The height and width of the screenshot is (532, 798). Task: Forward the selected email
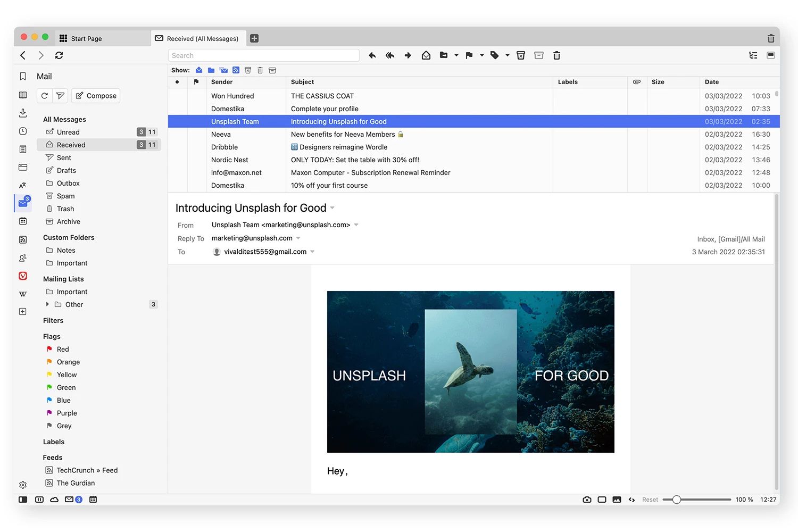(x=408, y=55)
